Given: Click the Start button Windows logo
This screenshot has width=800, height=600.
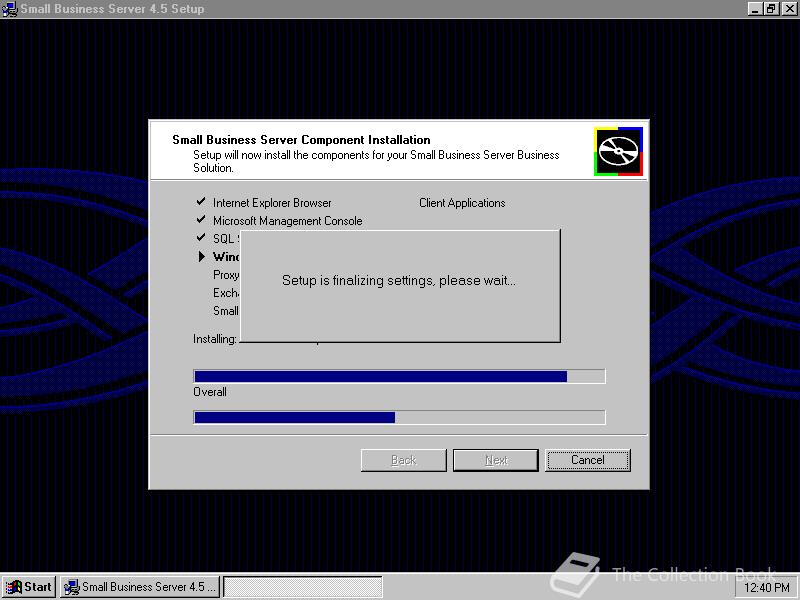Looking at the screenshot, I should 13,587.
